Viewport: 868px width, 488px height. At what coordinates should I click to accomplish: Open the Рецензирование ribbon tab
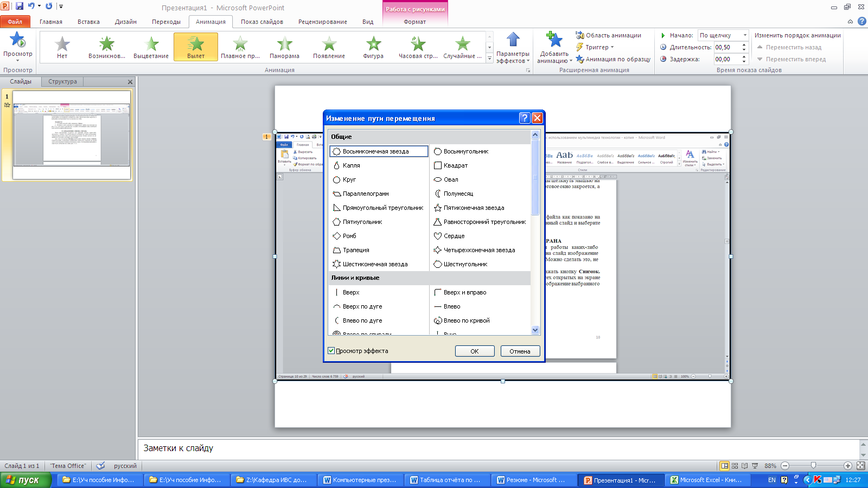click(x=323, y=22)
